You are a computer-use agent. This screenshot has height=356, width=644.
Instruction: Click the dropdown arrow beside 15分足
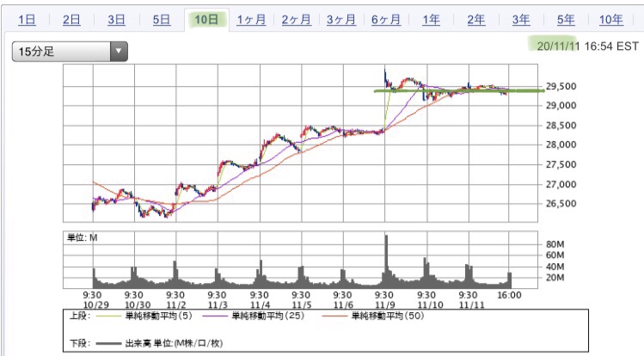coord(118,52)
